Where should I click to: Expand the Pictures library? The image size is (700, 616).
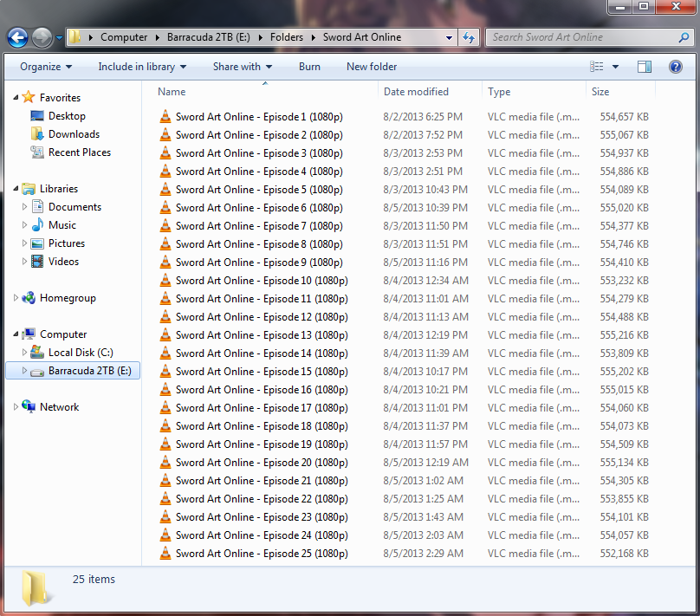pos(24,243)
